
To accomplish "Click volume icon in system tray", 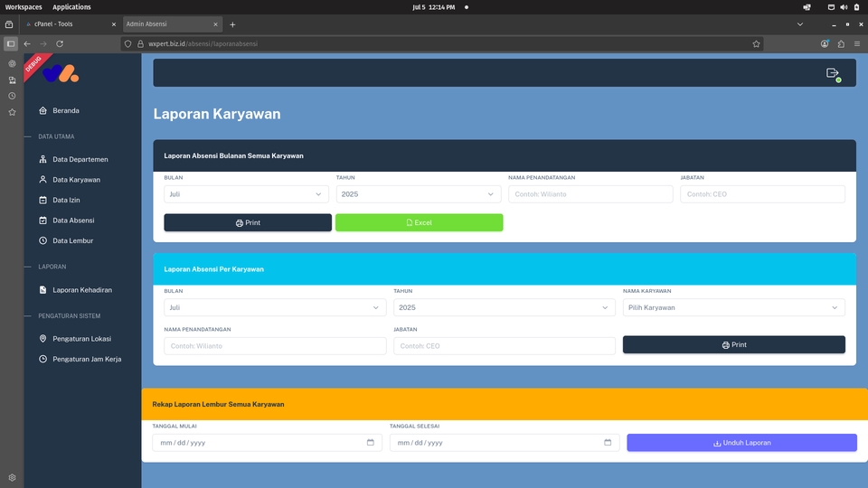I will point(844,7).
